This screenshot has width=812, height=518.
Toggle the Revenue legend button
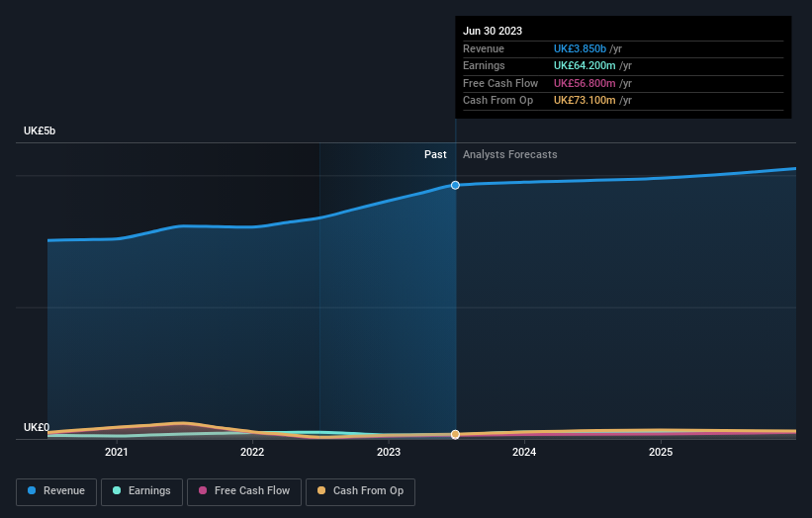[56, 491]
